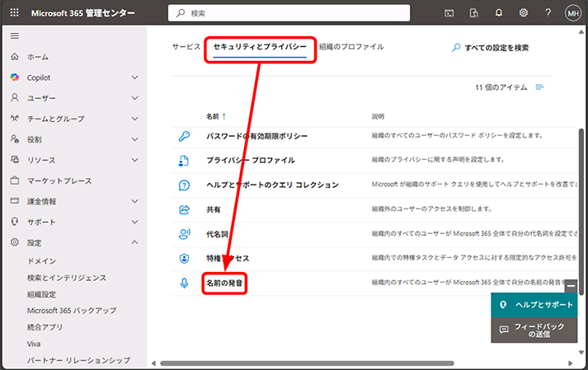Expand the Copilot menu chevron
The image size is (588, 370).
pyautogui.click(x=135, y=77)
